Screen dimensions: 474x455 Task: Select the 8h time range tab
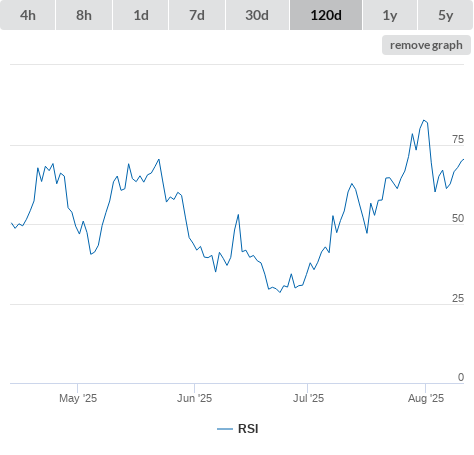[84, 15]
